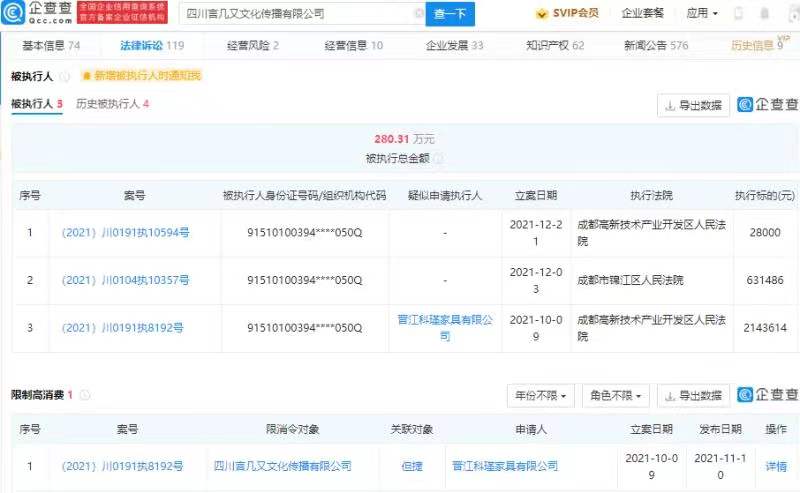
Task: Open the related person link in 关联对象 column
Action: (412, 466)
